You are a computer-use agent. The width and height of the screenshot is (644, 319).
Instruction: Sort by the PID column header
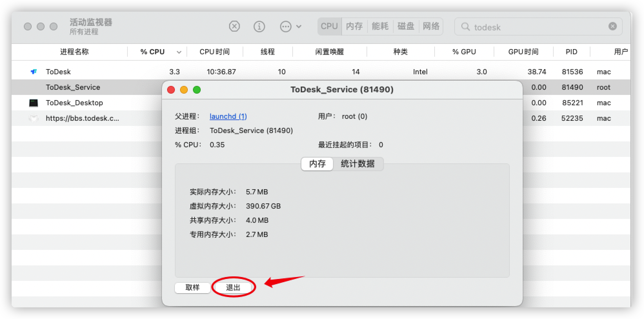click(x=571, y=52)
